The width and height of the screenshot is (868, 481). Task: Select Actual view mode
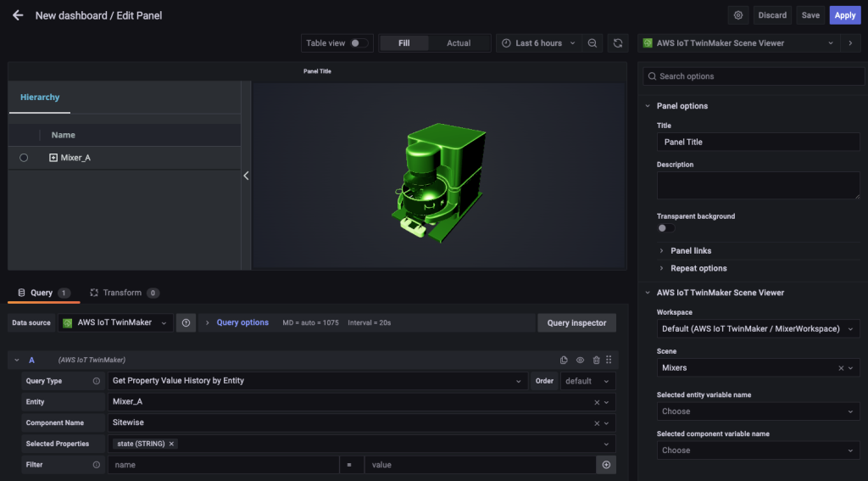(459, 43)
